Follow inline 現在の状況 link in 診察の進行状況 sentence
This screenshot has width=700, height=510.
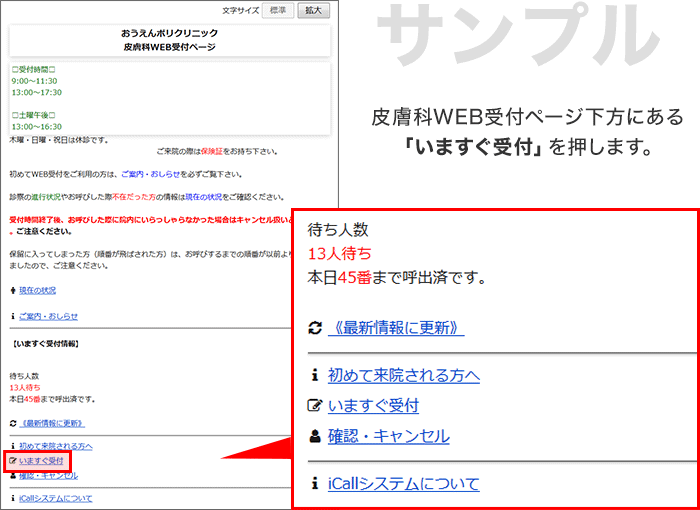click(x=204, y=197)
